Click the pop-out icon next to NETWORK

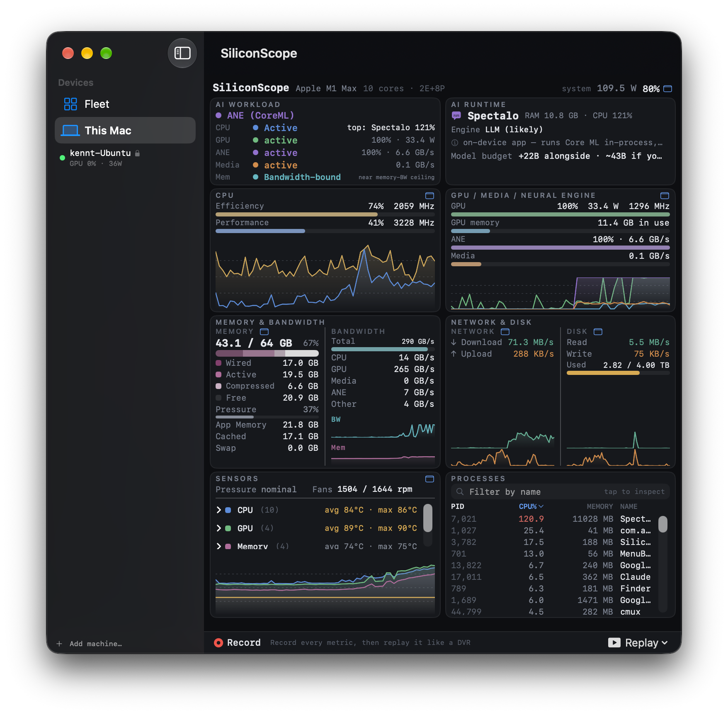pyautogui.click(x=505, y=331)
